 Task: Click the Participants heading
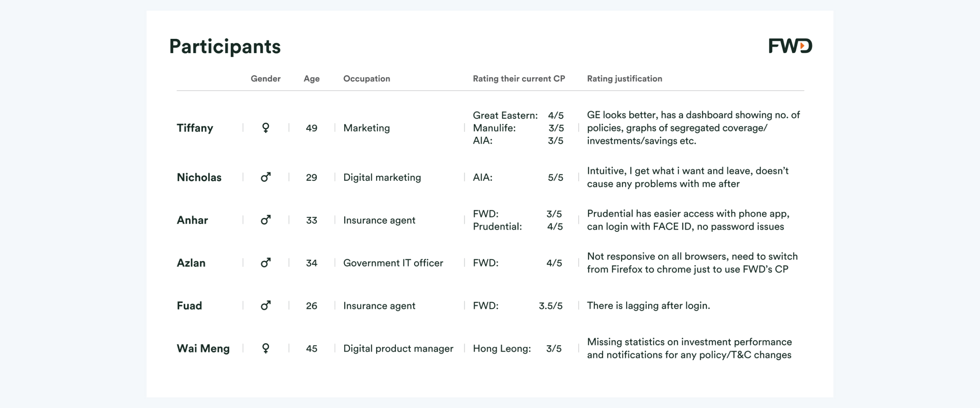225,47
